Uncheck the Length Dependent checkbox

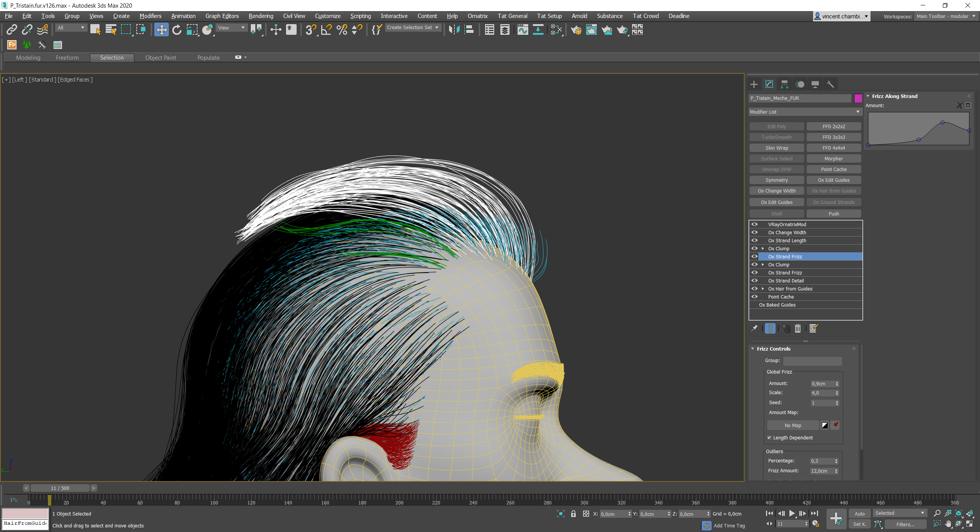769,437
